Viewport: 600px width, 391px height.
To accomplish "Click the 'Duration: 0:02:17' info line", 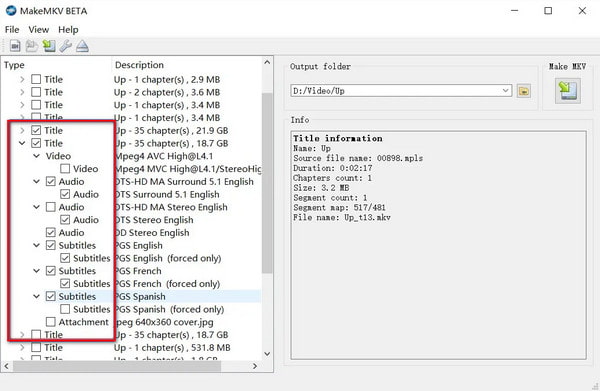I will pyautogui.click(x=333, y=168).
